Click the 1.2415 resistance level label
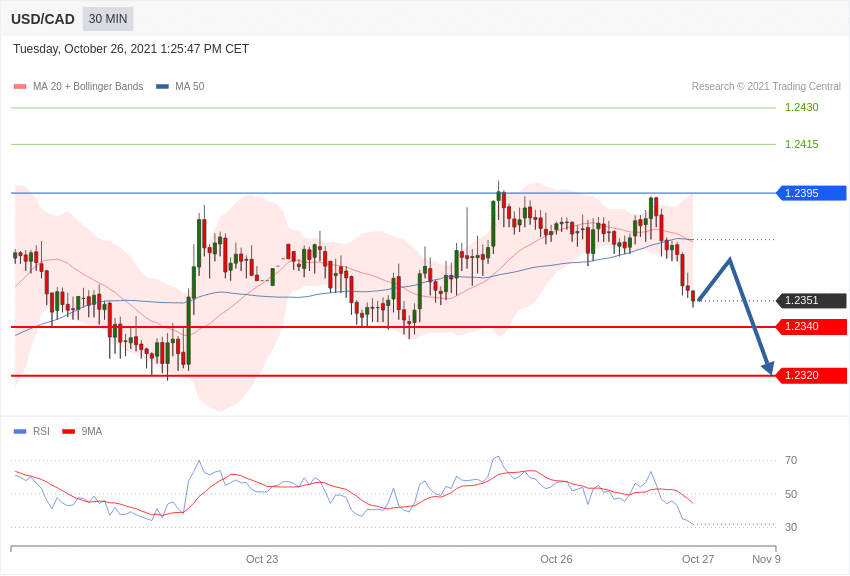Image resolution: width=850 pixels, height=576 pixels. point(802,144)
